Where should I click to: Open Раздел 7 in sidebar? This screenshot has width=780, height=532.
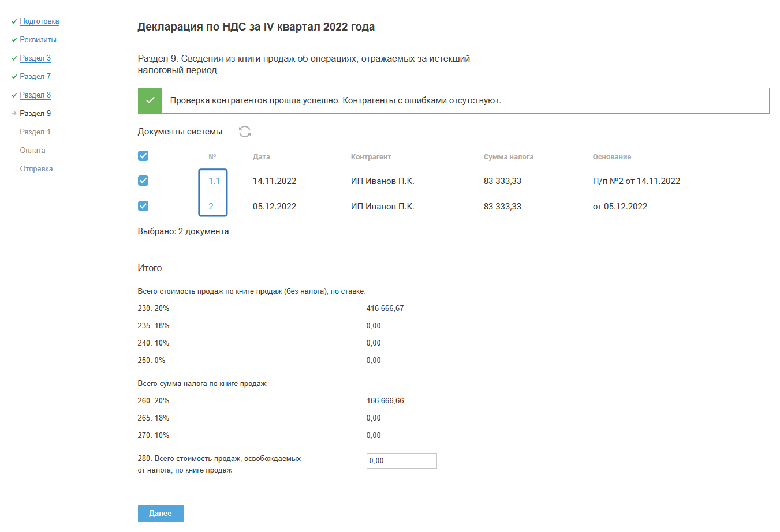[35, 77]
